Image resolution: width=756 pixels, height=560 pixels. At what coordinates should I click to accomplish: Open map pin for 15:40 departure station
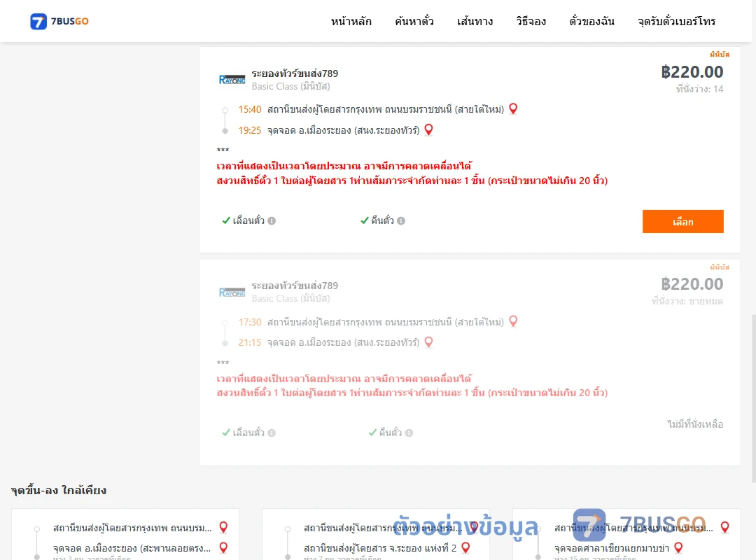514,108
